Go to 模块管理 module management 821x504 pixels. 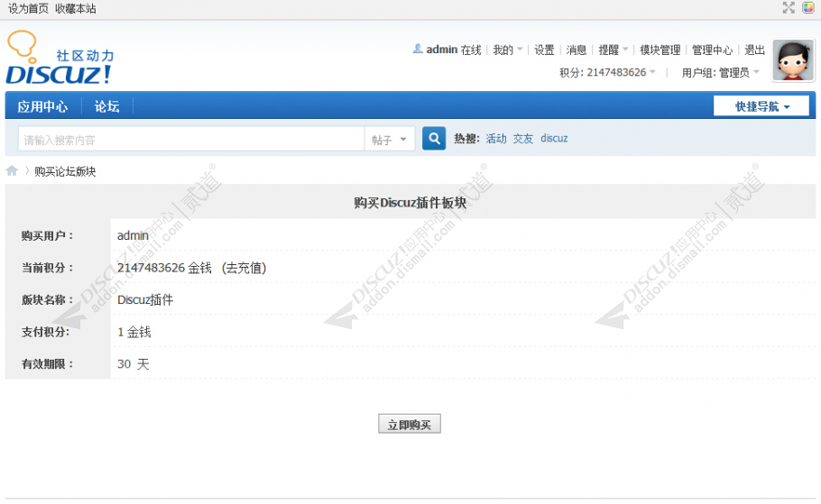pyautogui.click(x=660, y=50)
